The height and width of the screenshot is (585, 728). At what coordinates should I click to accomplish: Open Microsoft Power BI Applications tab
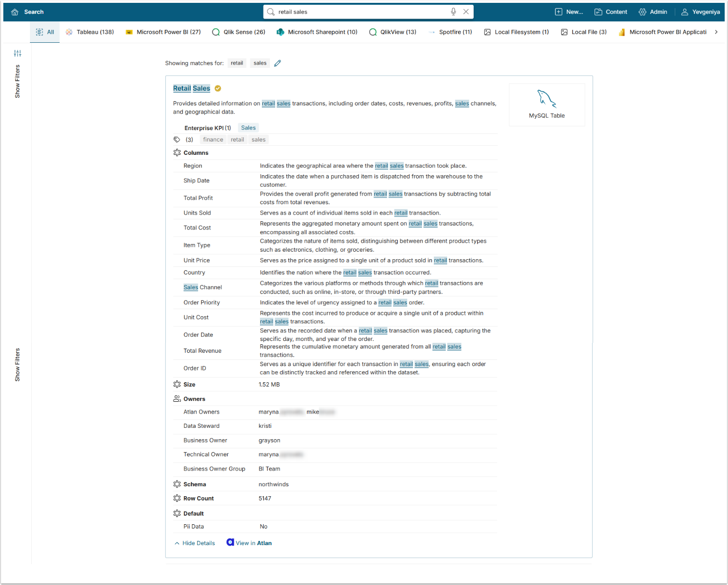[663, 32]
